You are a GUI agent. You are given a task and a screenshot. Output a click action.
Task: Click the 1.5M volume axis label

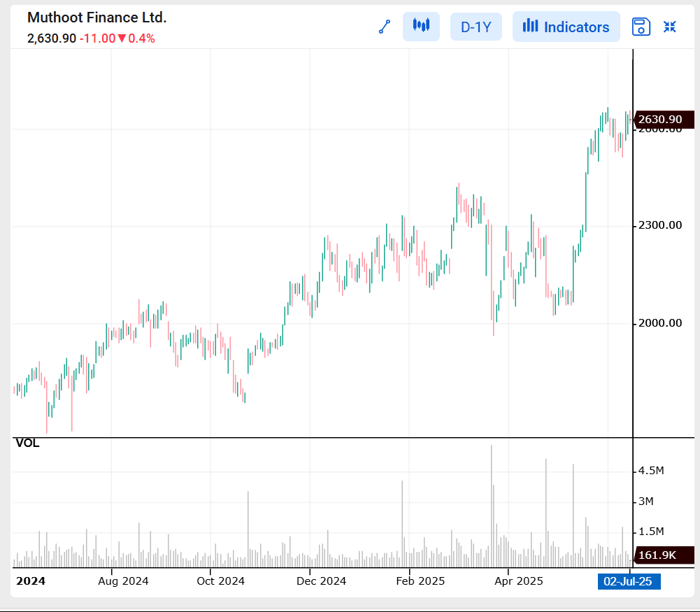pos(651,531)
